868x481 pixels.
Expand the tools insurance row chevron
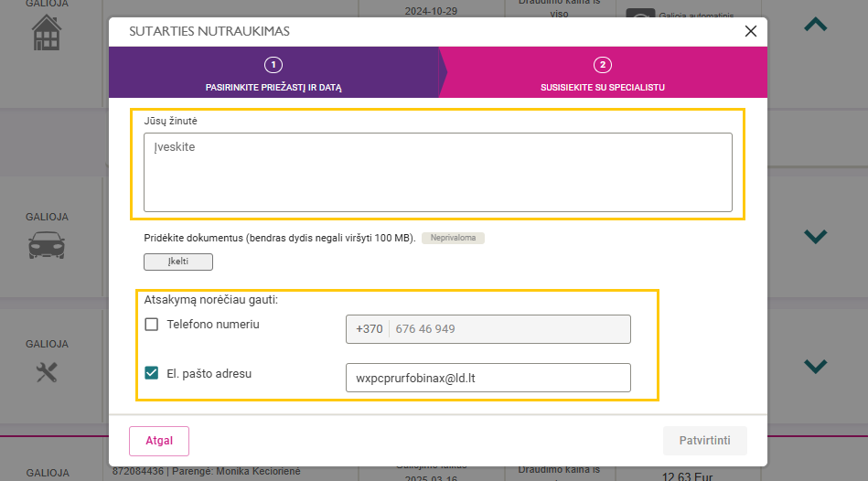click(816, 366)
